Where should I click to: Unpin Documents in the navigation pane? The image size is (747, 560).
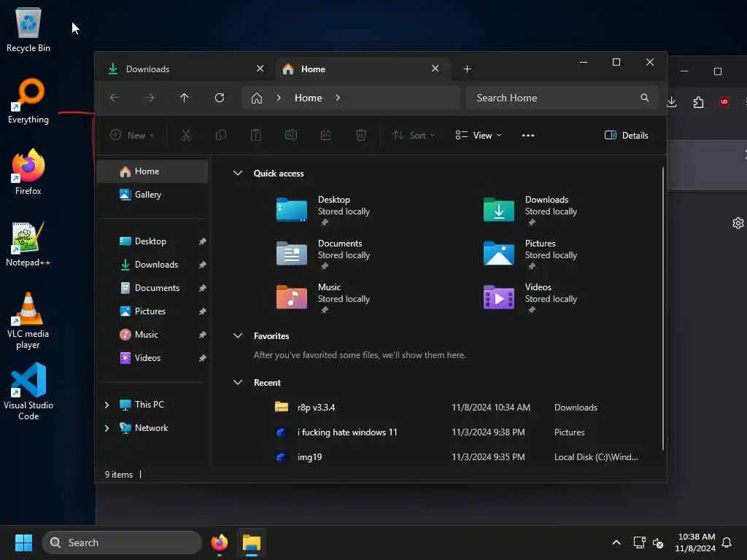[x=203, y=288]
